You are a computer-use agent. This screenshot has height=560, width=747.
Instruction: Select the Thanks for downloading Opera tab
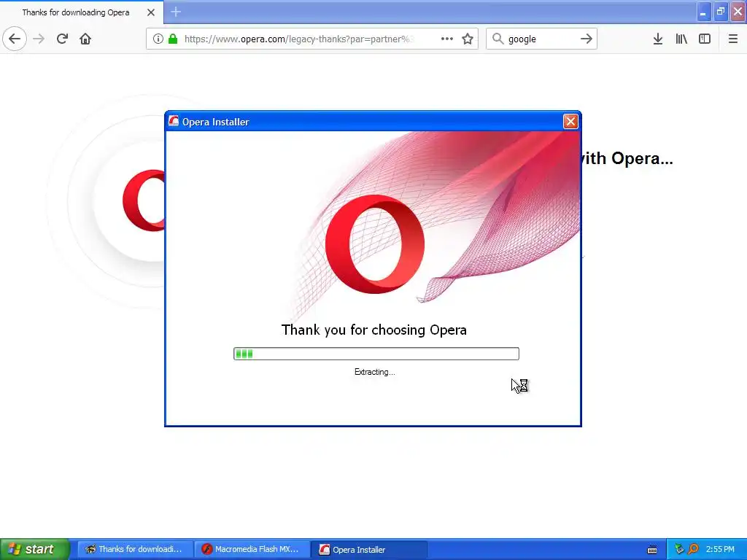[76, 12]
